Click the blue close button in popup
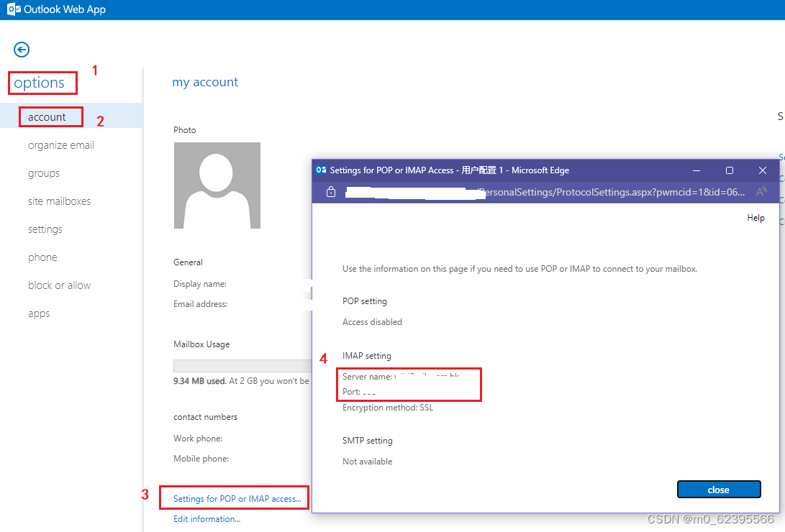785x532 pixels. point(719,490)
